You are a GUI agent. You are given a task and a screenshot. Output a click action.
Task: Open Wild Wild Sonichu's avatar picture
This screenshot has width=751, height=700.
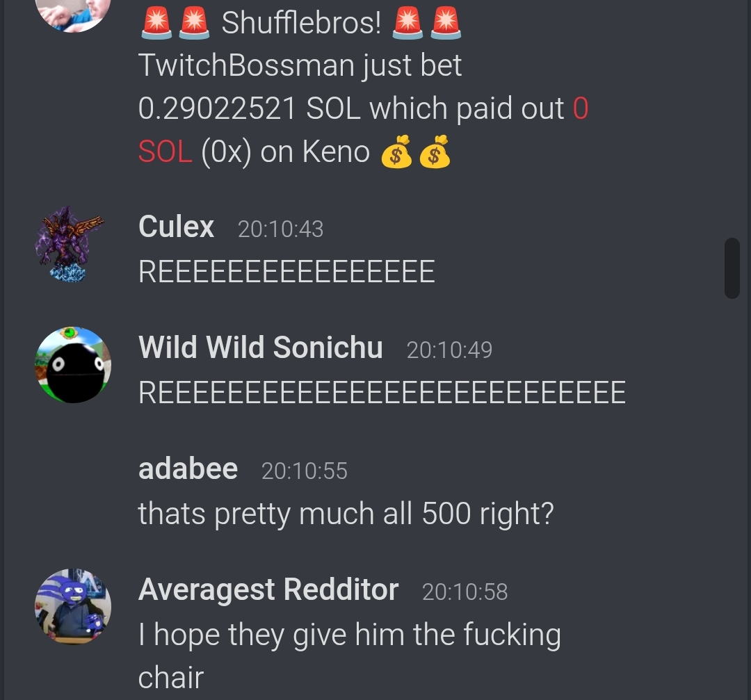pyautogui.click(x=73, y=365)
